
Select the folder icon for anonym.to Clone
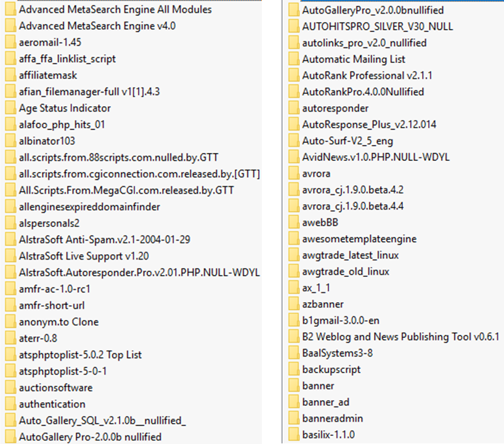pos(10,321)
